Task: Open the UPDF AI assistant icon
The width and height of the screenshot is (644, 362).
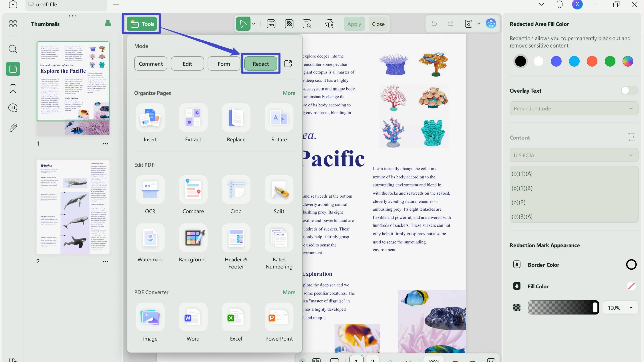Action: 491,24
